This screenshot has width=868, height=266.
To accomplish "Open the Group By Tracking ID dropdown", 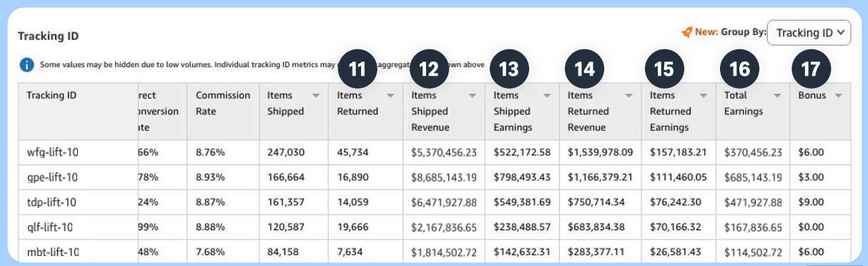I will click(809, 33).
